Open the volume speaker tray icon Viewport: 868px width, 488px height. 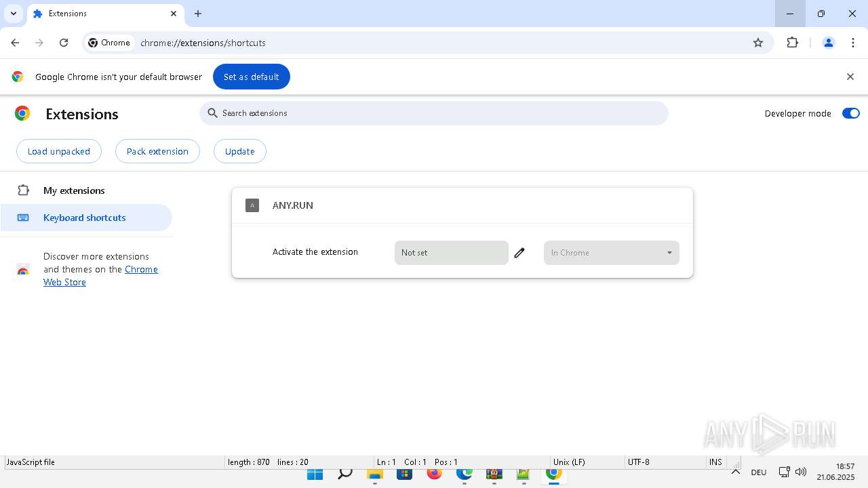(x=801, y=472)
